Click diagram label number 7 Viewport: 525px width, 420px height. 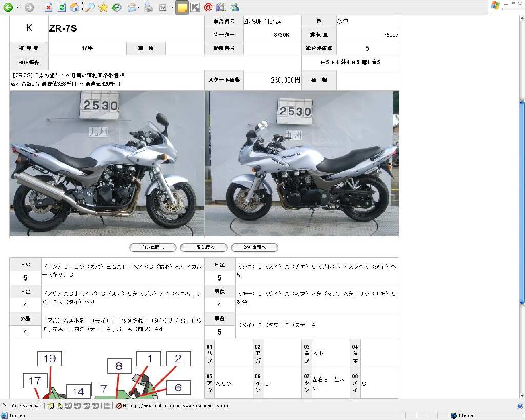click(104, 389)
